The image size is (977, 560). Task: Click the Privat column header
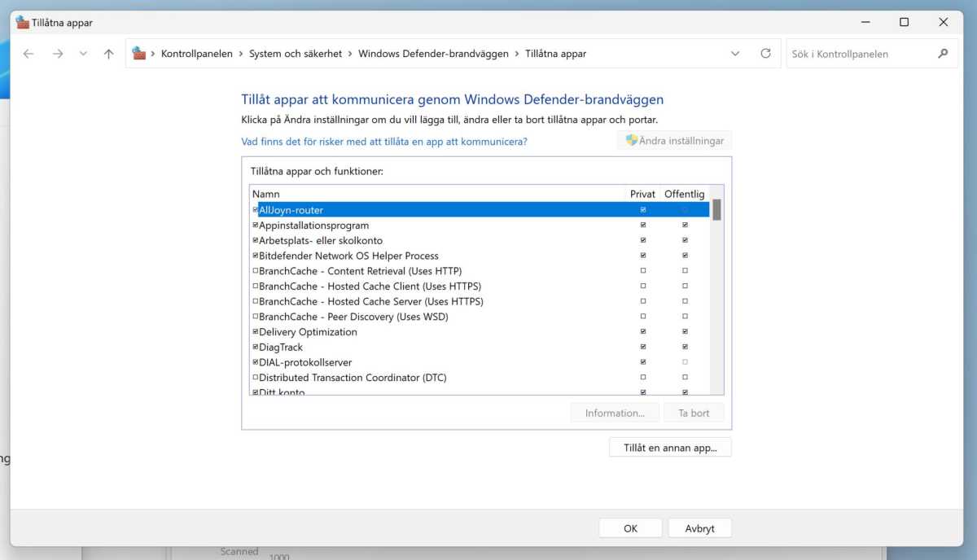642,194
